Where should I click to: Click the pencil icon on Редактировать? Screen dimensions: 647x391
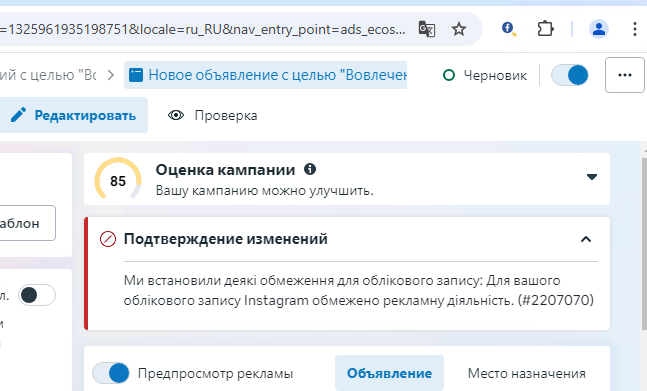pos(18,115)
